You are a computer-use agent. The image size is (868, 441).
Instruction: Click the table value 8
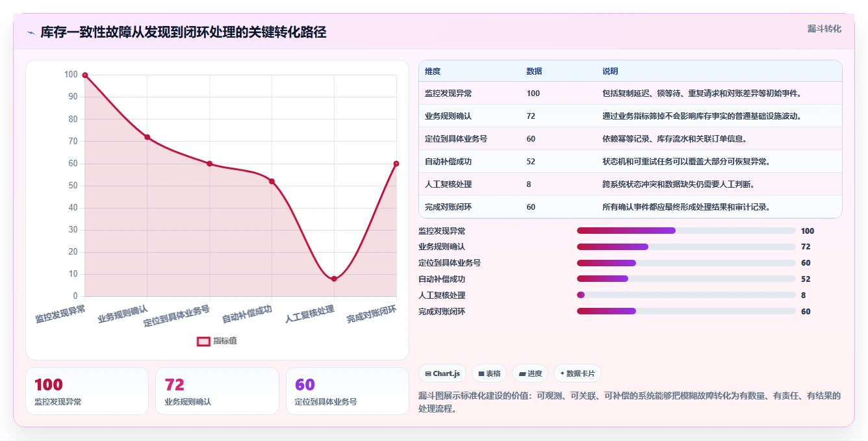(x=529, y=184)
